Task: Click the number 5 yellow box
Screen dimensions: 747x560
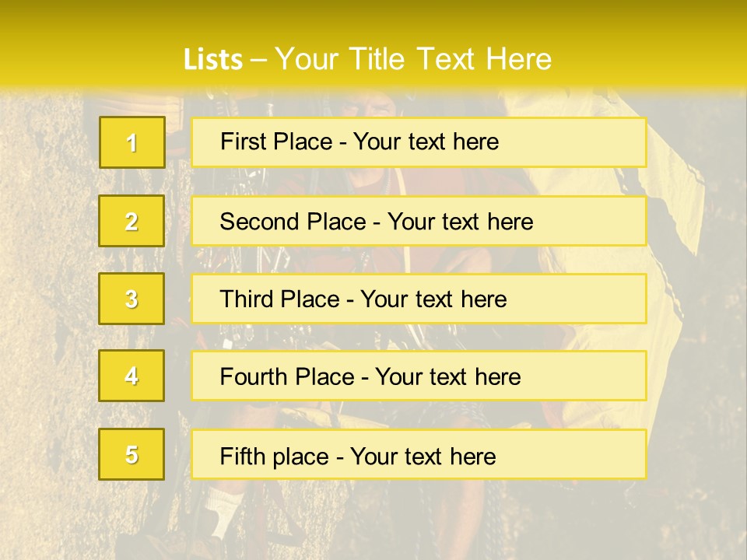Action: coord(132,454)
